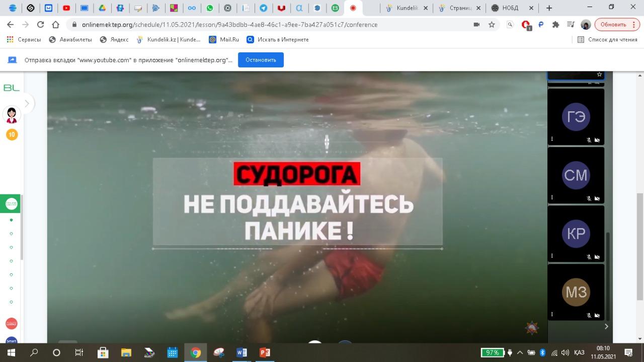
Task: Click the camera permission icon in address bar
Action: tap(476, 24)
